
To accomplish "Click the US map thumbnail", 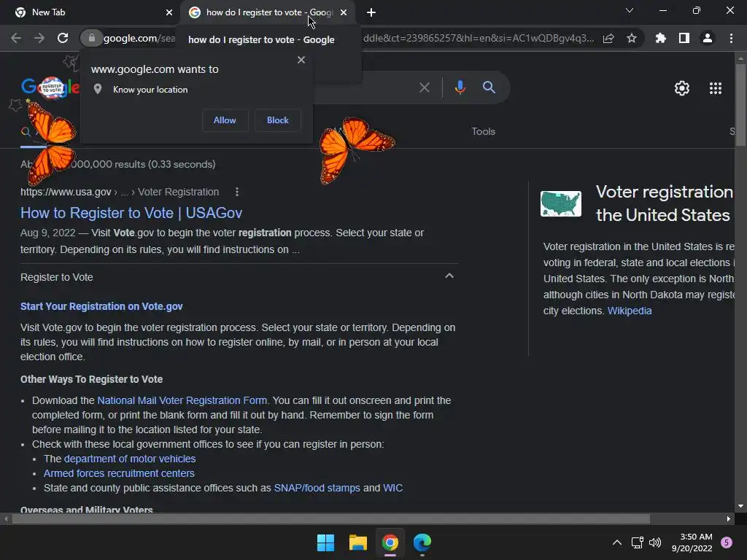I will tap(561, 204).
